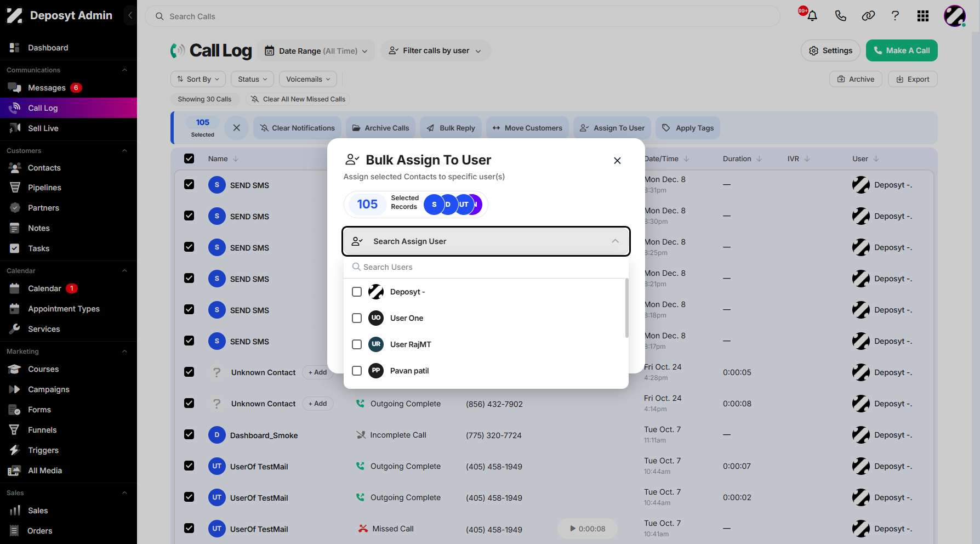Check the User One checkbox
Viewport: 980px width, 544px height.
click(x=357, y=318)
